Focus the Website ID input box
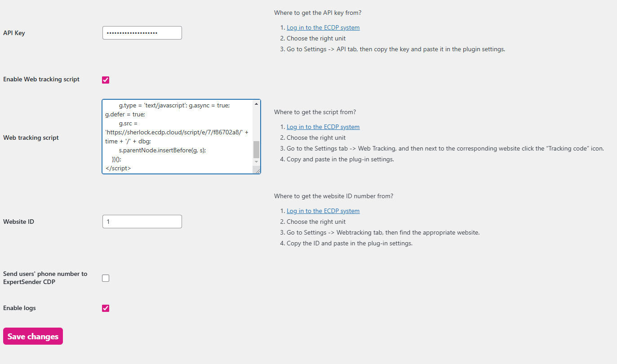Viewport: 617px width, 364px height. [142, 221]
